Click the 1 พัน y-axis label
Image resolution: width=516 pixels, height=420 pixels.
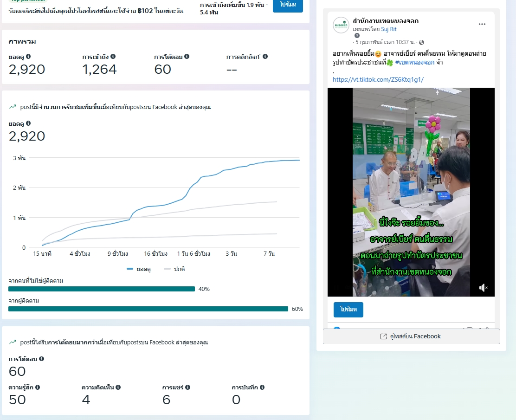click(19, 218)
